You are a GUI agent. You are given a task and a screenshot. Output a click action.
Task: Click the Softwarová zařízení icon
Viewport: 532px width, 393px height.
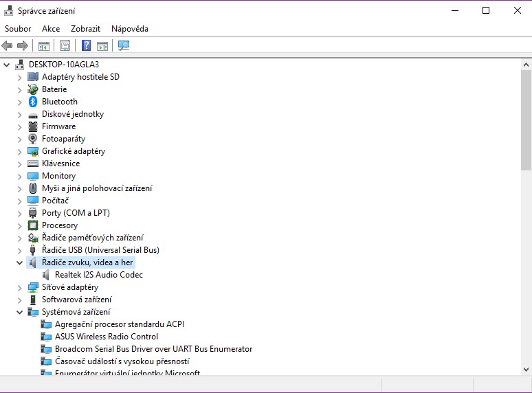click(x=33, y=300)
